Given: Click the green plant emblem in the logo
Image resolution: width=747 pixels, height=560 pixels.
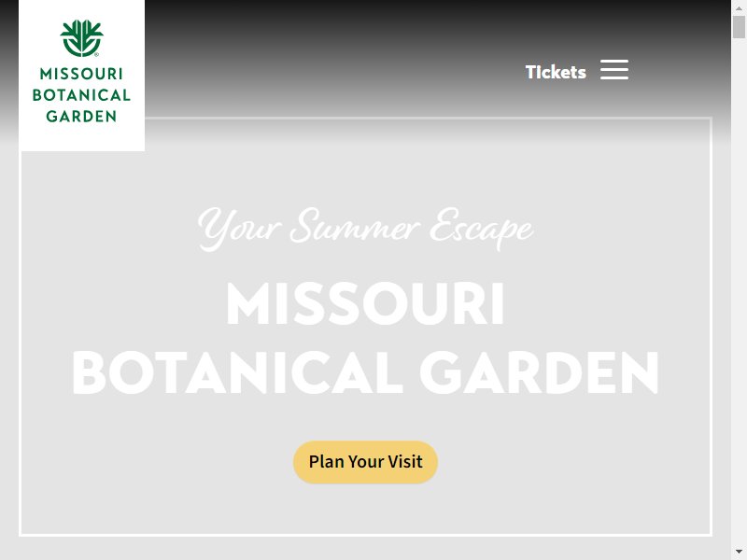Looking at the screenshot, I should click(81, 38).
